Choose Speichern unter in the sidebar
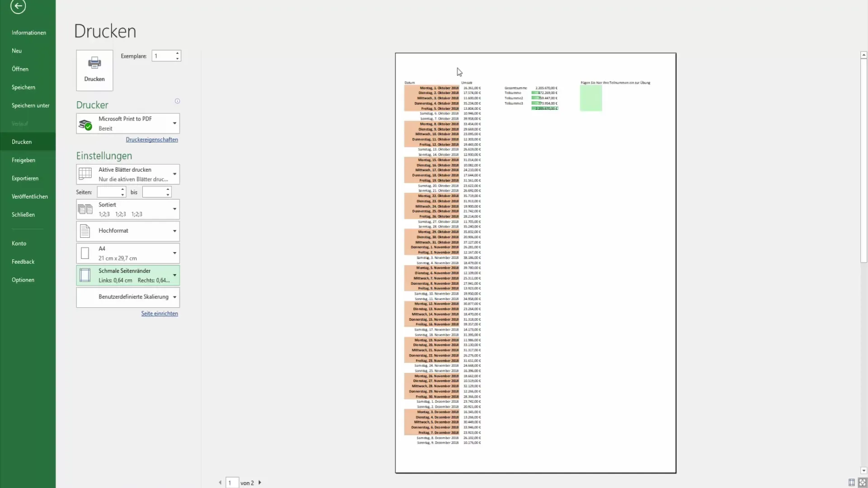The image size is (868, 488). [x=28, y=105]
